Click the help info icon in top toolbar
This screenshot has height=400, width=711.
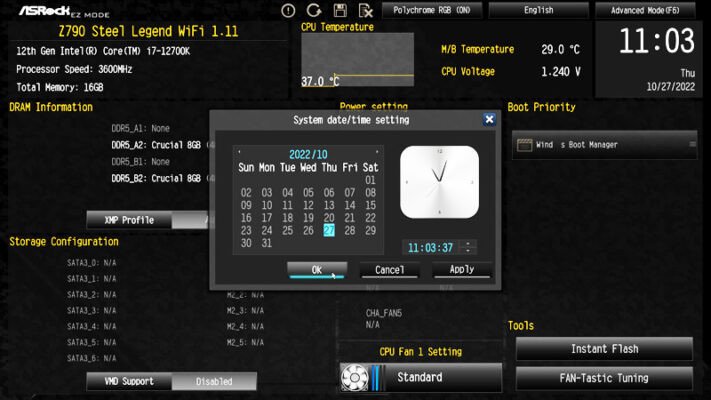289,10
